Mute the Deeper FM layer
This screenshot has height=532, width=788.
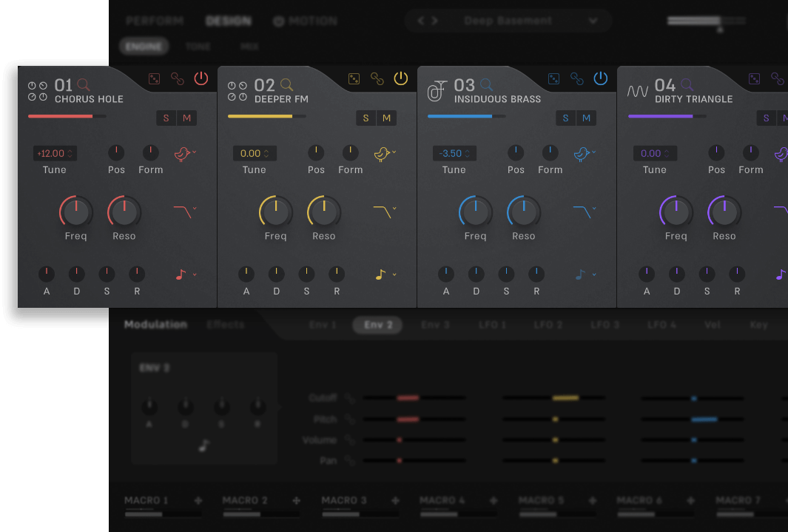pos(386,118)
